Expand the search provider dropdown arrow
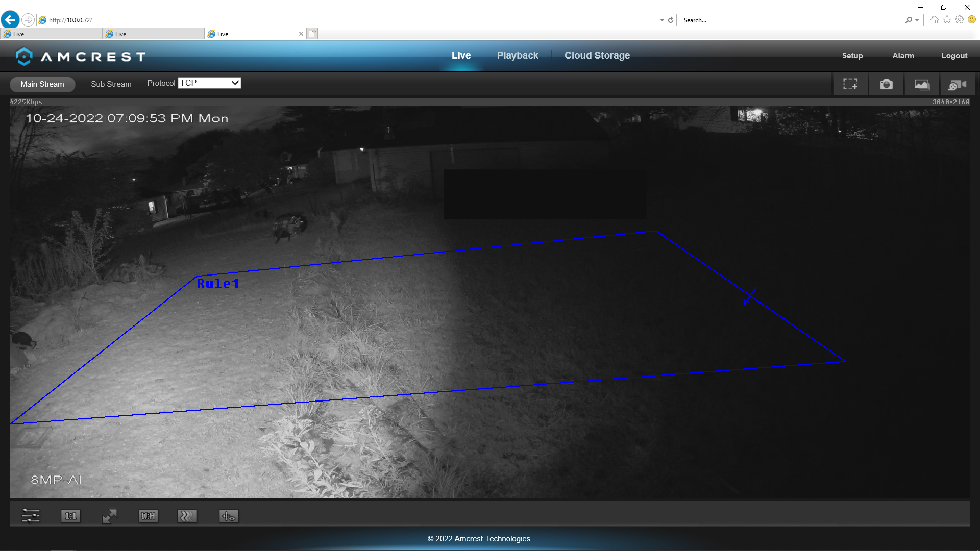This screenshot has height=551, width=980. point(917,20)
